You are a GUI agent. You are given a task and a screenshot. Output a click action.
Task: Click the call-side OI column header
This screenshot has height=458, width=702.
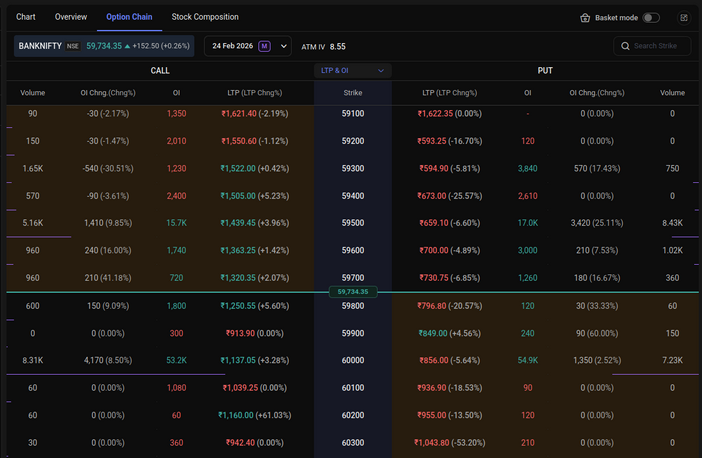176,93
